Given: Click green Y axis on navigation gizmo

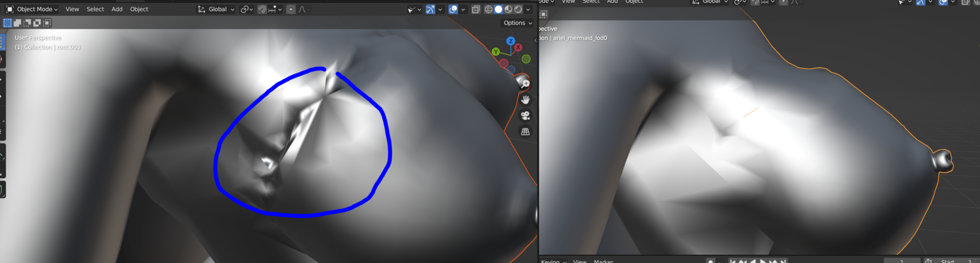Looking at the screenshot, I should (495, 51).
